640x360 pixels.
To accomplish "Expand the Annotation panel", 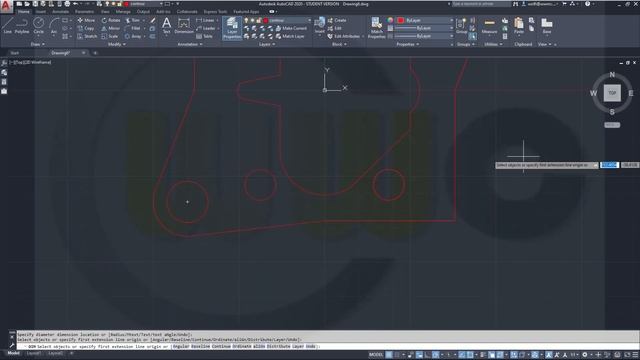I will coord(190,44).
